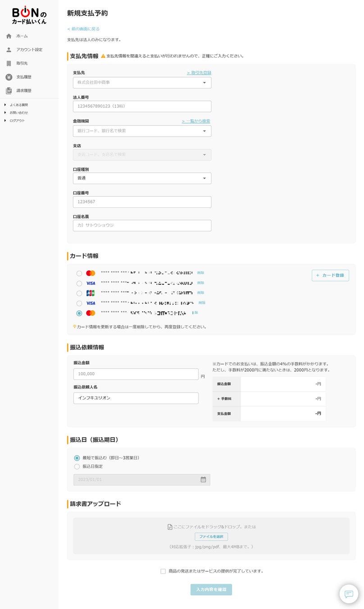Select the JCB card radio button
Screen dimensions: 364x609
79,293
